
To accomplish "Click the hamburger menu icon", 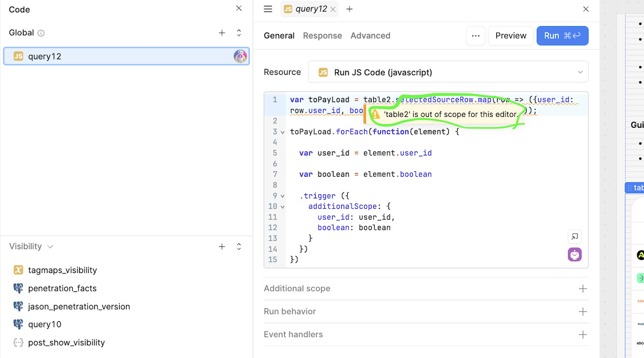I will (x=268, y=9).
